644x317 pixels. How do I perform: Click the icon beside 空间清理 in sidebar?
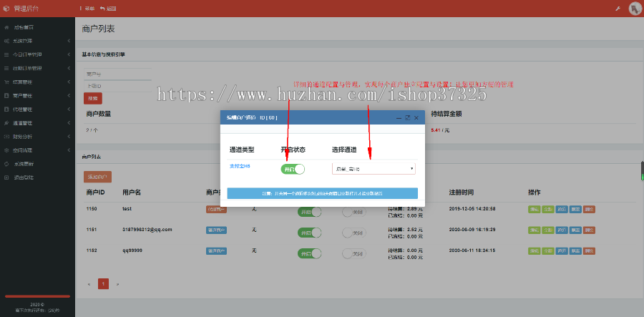coord(6,150)
